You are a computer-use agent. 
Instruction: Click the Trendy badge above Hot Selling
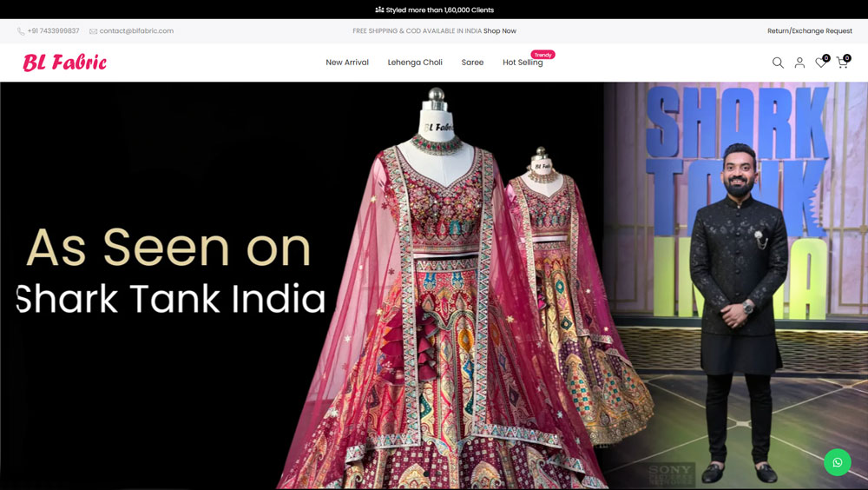542,55
